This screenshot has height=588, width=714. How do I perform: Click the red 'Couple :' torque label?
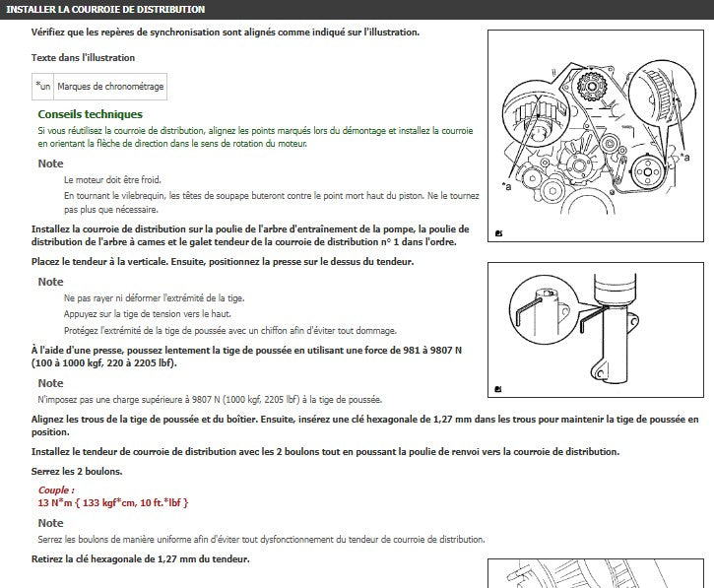pos(54,490)
